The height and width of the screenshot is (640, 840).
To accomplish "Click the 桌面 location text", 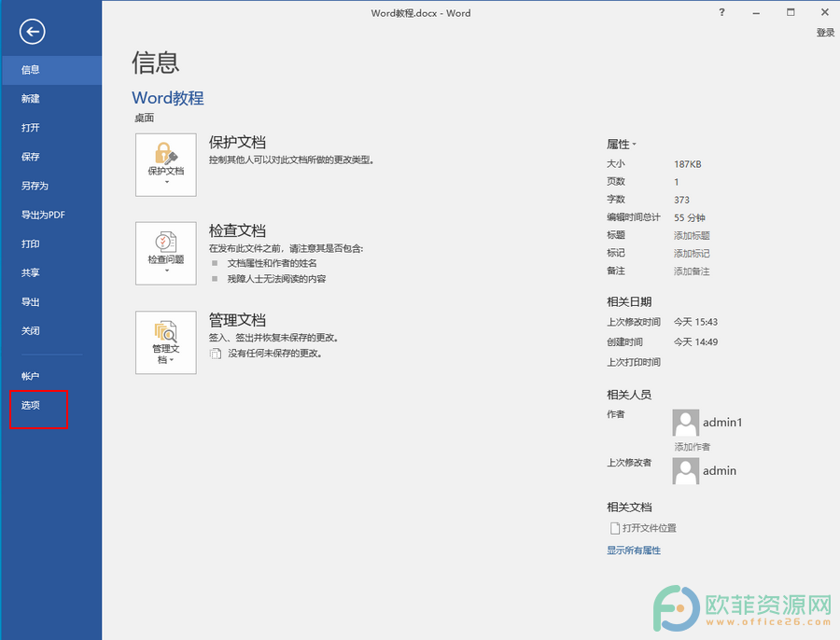I will click(144, 118).
